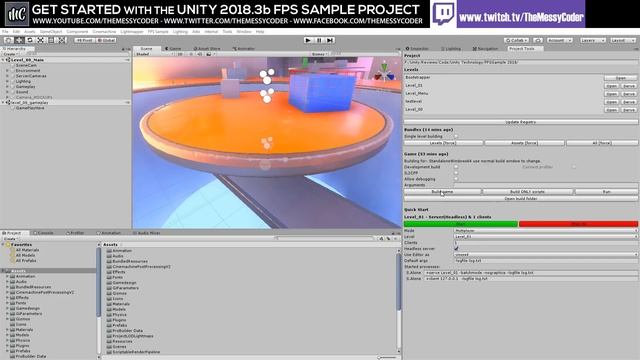Open the Collab dropdown
Screen dimensions: 640x360
tap(516, 40)
